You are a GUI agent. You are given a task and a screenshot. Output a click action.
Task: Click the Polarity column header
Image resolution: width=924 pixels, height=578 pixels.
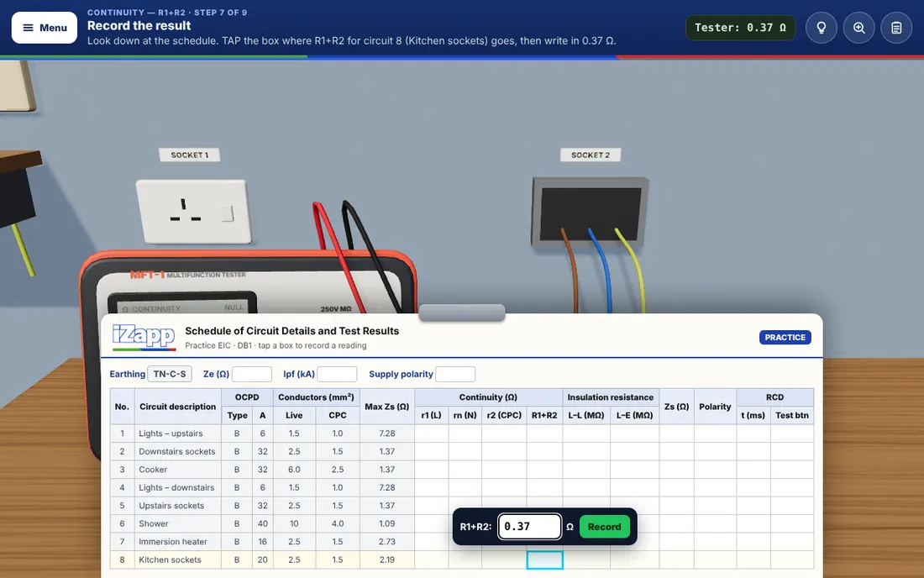pyautogui.click(x=715, y=407)
